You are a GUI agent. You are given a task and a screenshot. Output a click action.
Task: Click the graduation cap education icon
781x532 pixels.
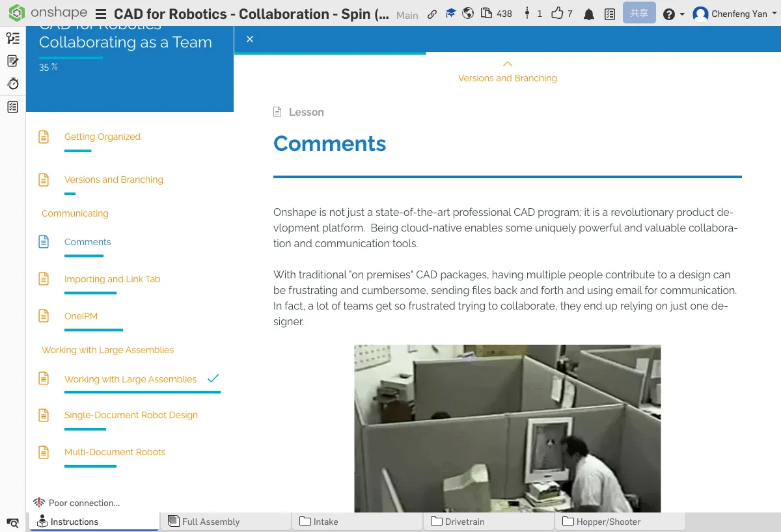[450, 14]
